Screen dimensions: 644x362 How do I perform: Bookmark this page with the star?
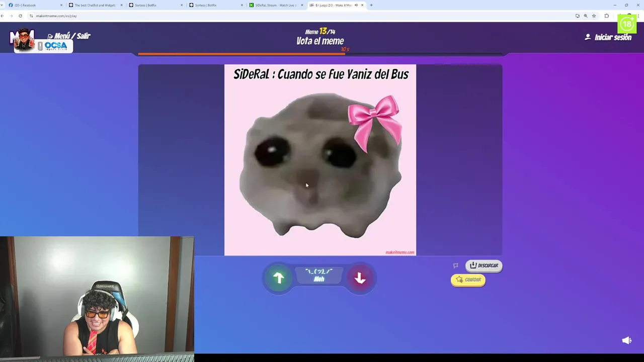pos(594,16)
